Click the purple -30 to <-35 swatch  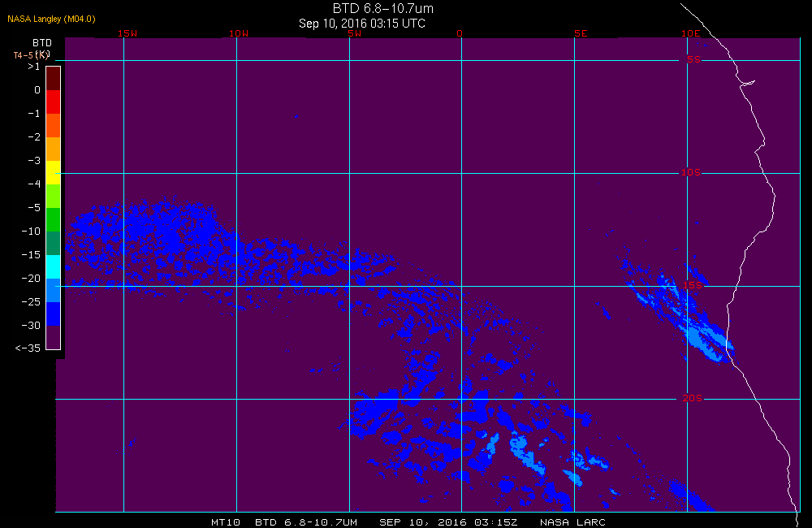tap(54, 337)
